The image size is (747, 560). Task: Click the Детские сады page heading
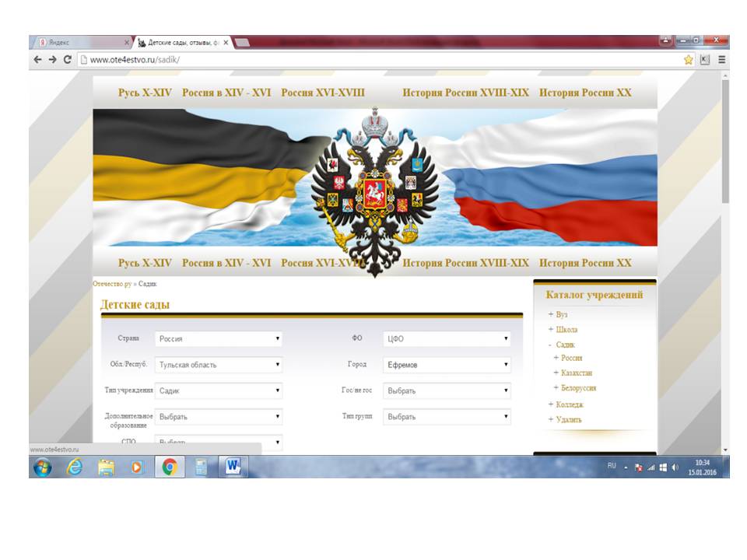(135, 305)
